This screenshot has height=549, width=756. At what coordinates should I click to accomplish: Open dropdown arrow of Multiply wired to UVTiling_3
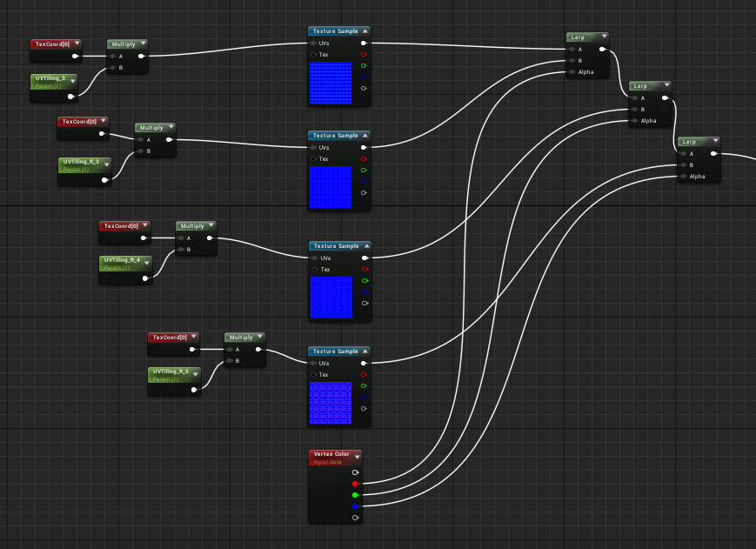(x=144, y=44)
